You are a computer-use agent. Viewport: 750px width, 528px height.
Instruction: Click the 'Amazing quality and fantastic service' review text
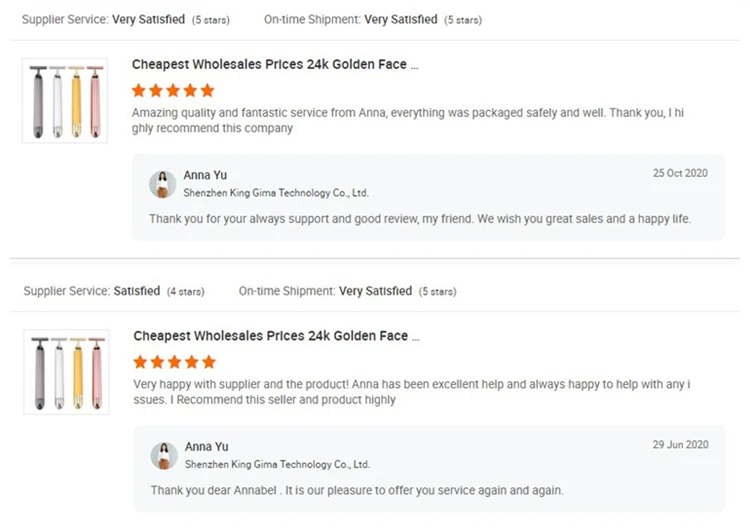tap(407, 113)
